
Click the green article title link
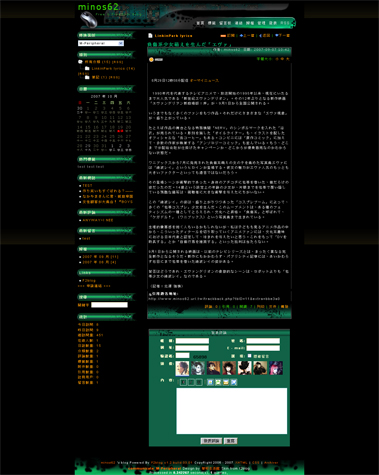(189, 44)
